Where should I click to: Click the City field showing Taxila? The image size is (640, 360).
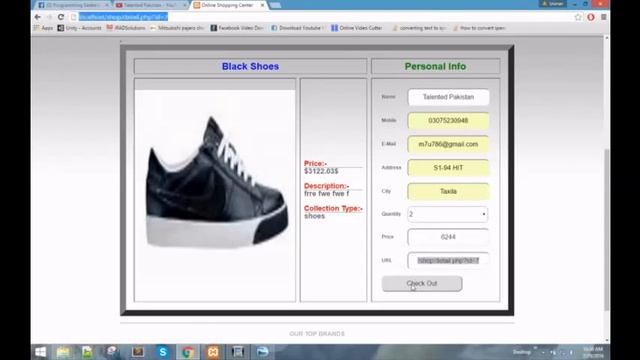pyautogui.click(x=448, y=191)
